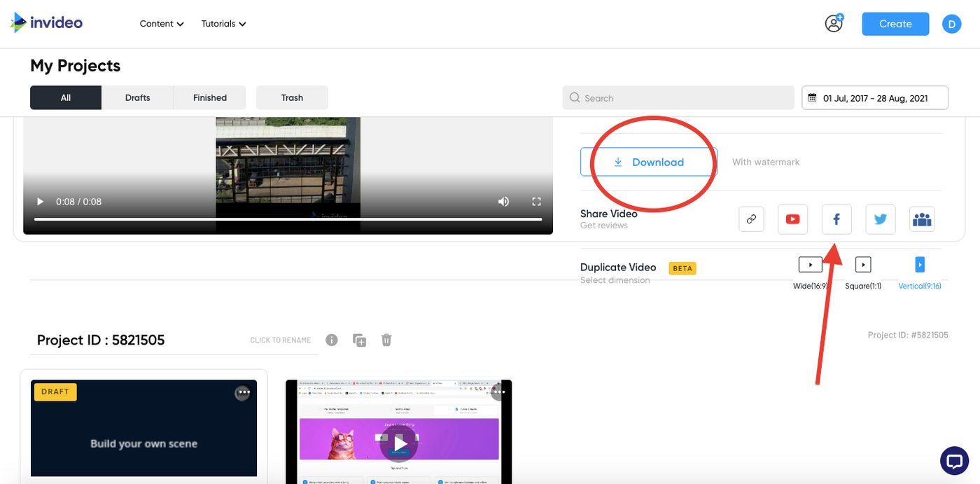Select Wide (16:9) duplicate dimension
Image resolution: width=980 pixels, height=484 pixels.
810,265
